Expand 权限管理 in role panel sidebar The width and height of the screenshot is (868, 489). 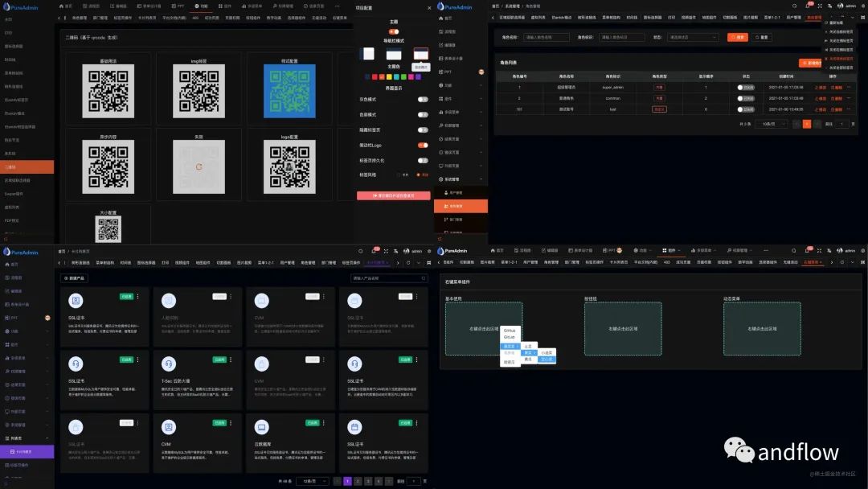click(461, 125)
